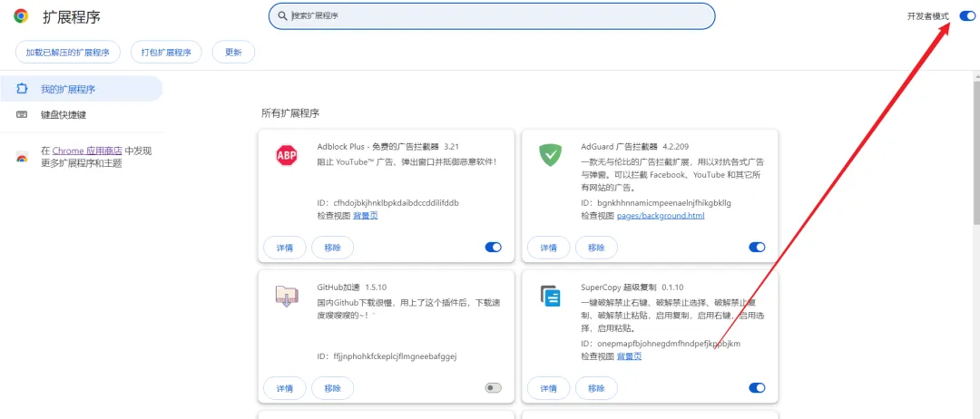This screenshot has width=980, height=419.
Task: Click the search magnifier icon
Action: coord(282,16)
